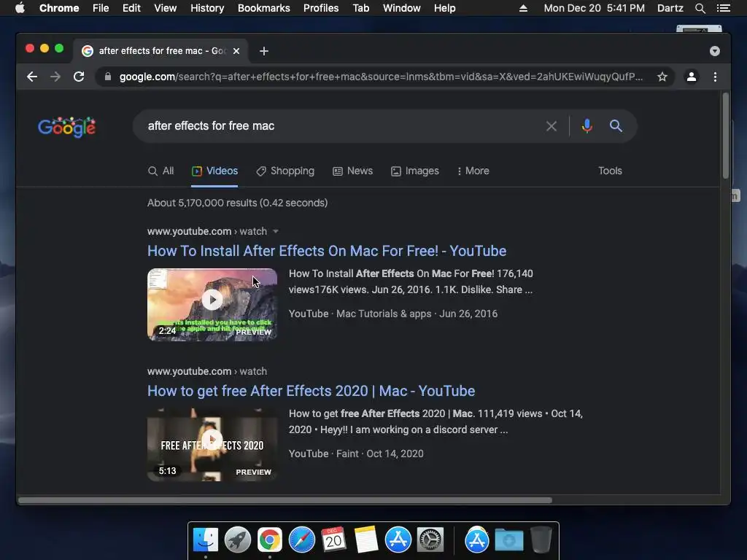Open the Help menu

444,8
